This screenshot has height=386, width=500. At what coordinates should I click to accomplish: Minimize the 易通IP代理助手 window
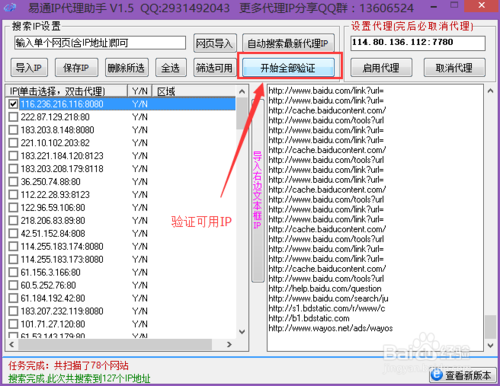(x=433, y=6)
